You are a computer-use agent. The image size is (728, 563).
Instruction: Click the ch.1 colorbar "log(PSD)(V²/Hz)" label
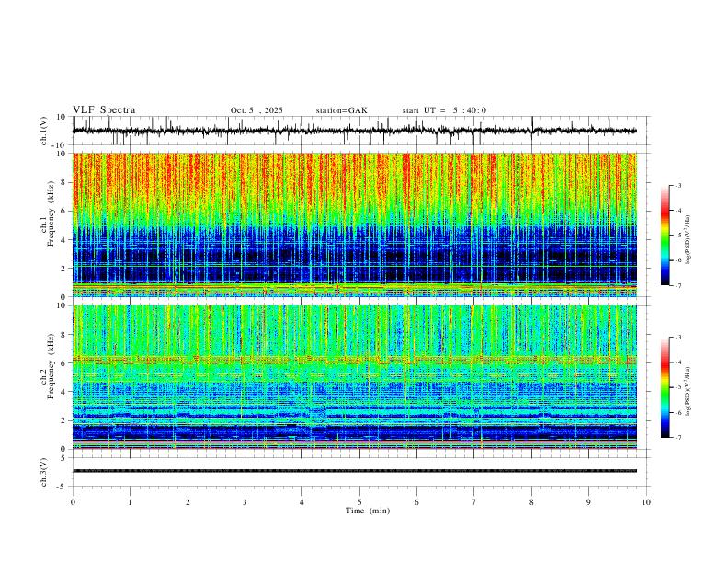(x=688, y=240)
